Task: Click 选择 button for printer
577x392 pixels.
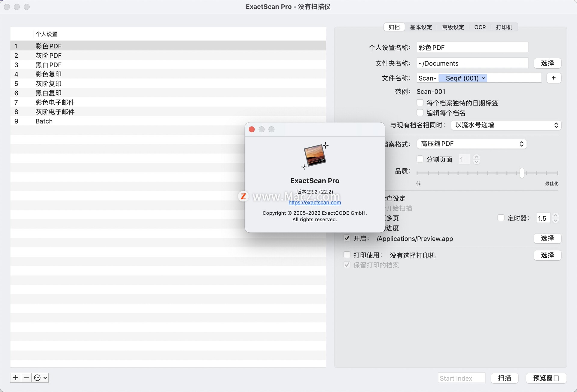Action: click(547, 255)
